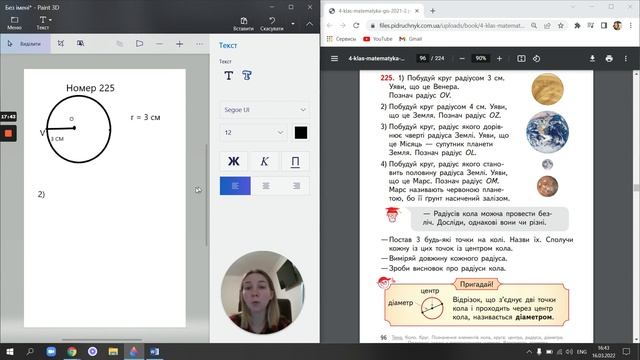Open the Segoe UI font dropdown

tap(264, 110)
